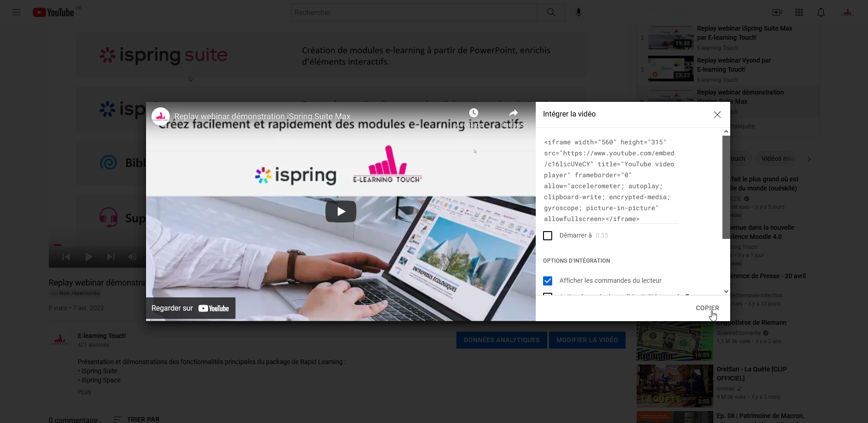Activate voice search microphone
This screenshot has height=423, width=868.
click(x=578, y=12)
